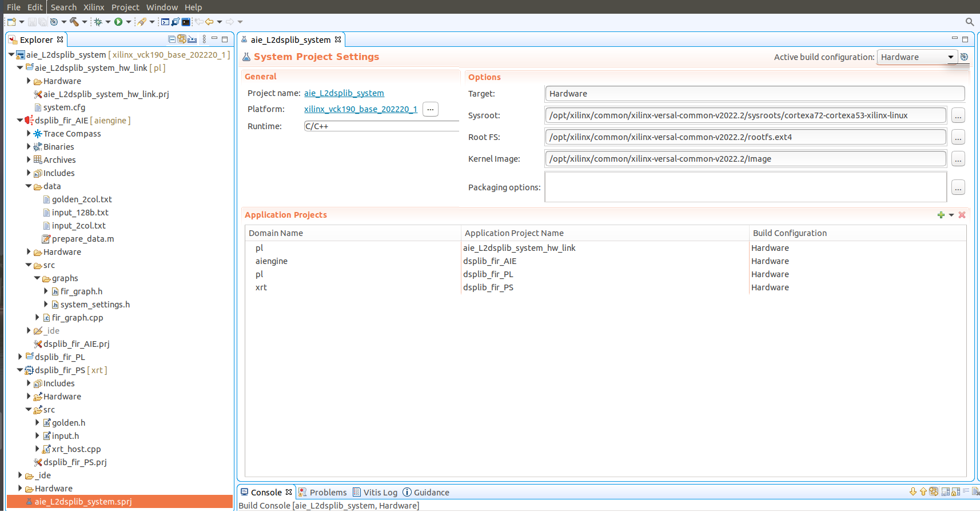Open the Project menu
The width and height of the screenshot is (980, 520).
tap(125, 7)
